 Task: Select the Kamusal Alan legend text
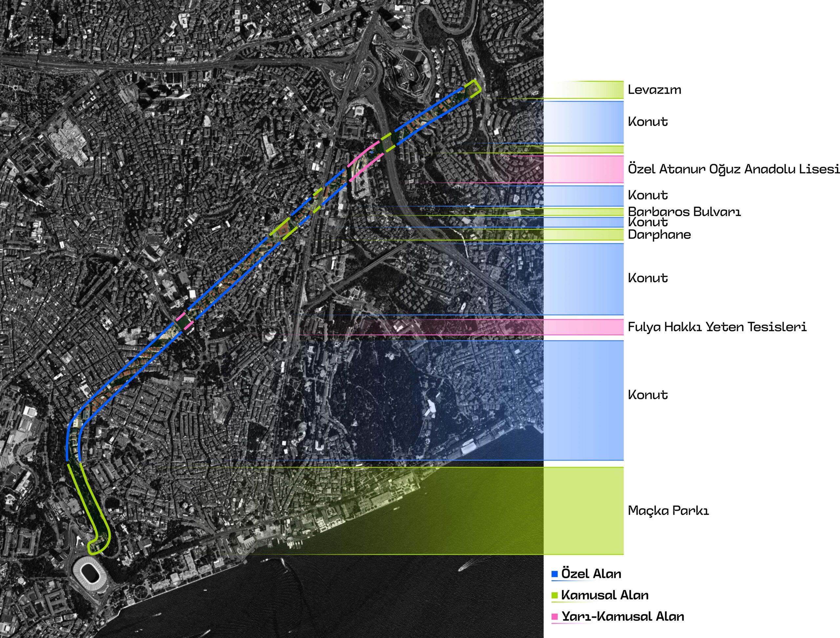tap(605, 595)
